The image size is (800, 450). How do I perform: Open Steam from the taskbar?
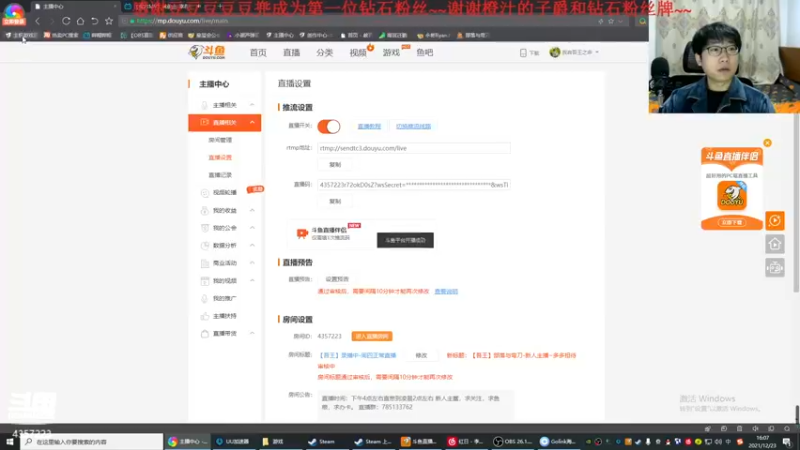point(323,441)
